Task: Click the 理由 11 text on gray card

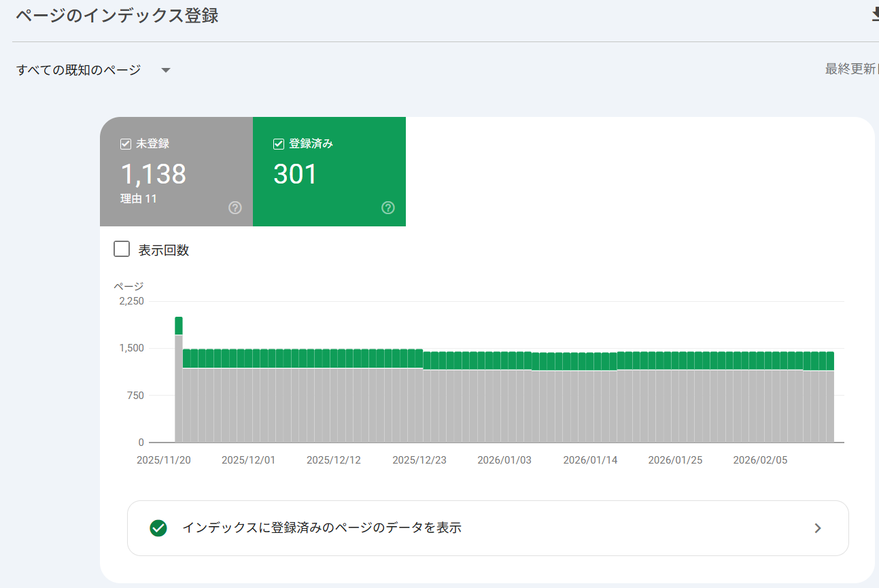Action: 139,198
